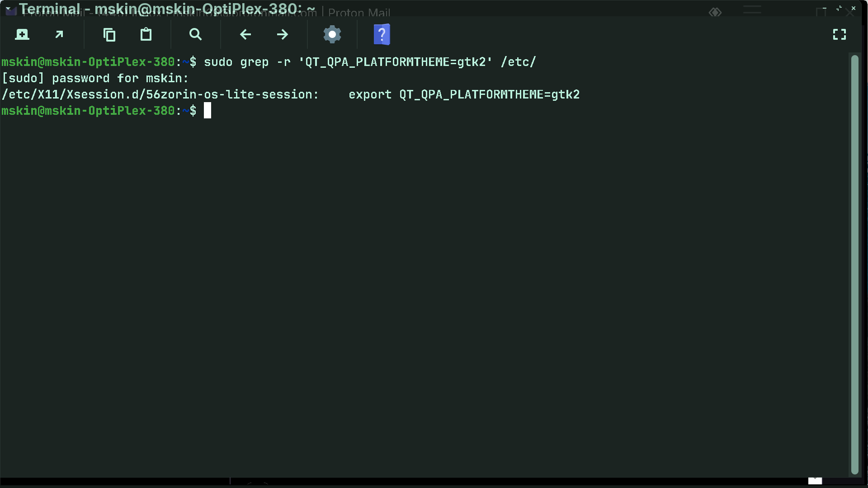
Task: Open a new terminal tab
Action: click(22, 34)
